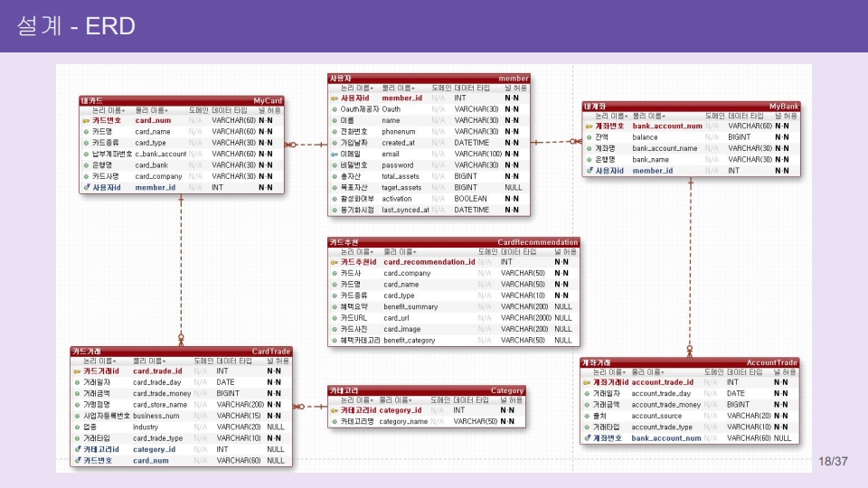Click the foreign key icon beside MyBank member_id
Viewport: 868px width, 488px height.
(590, 171)
